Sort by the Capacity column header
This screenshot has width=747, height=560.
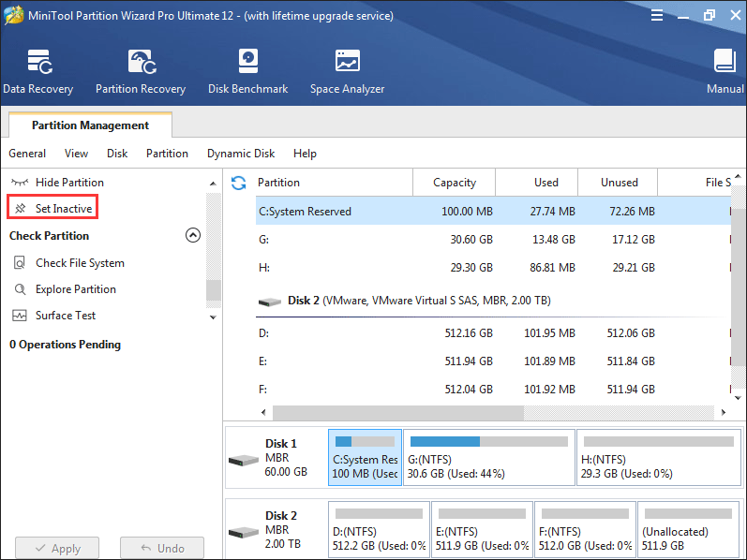[454, 183]
